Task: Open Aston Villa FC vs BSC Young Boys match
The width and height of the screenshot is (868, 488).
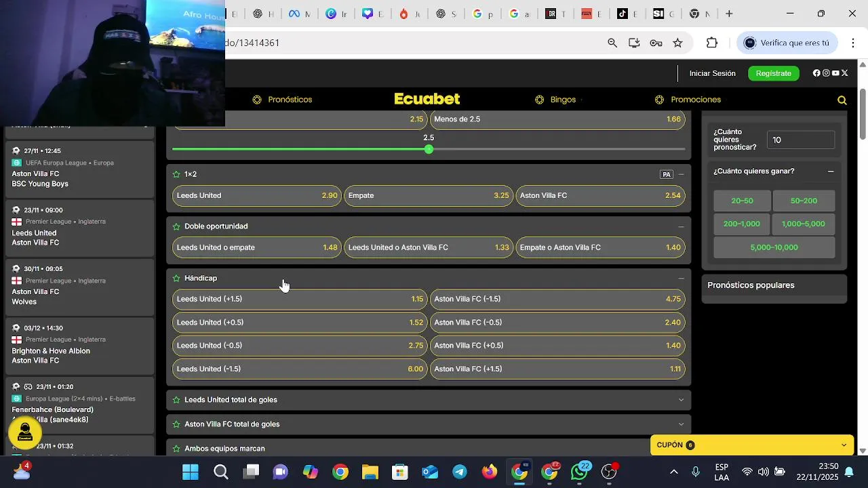Action: 79,168
